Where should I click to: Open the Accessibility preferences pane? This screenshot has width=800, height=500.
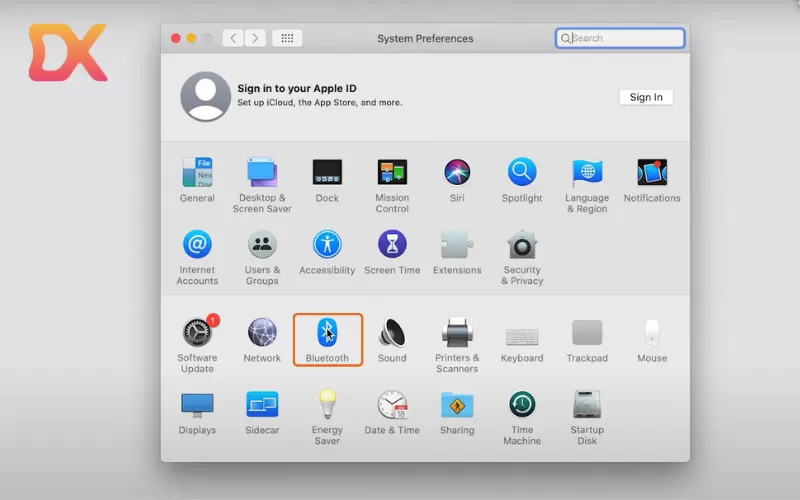coord(327,245)
